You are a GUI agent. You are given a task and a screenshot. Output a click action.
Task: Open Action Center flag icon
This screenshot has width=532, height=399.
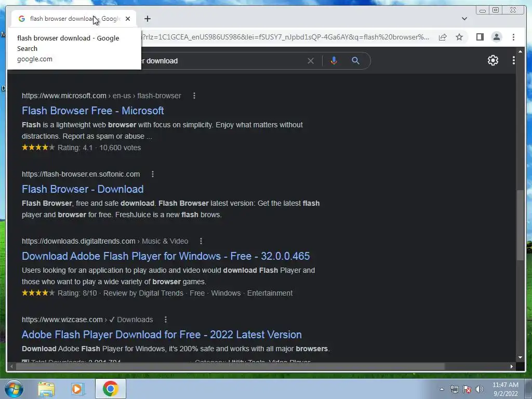pos(467,389)
